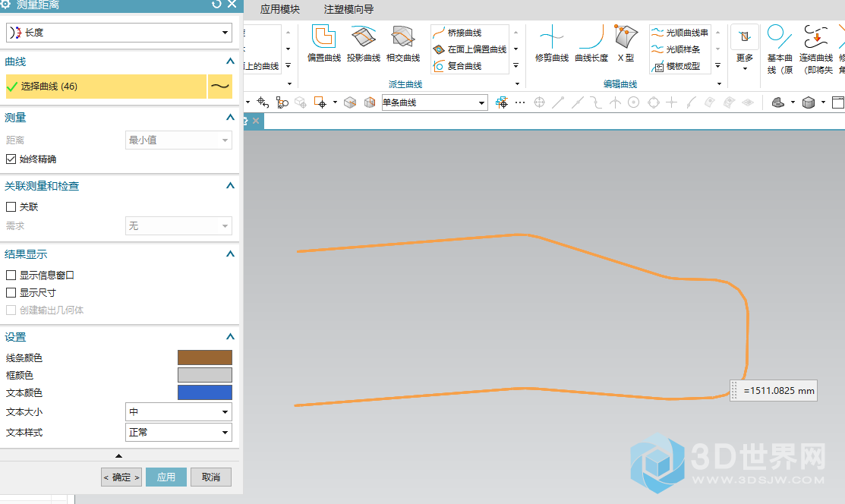Change the 线条颜色 brown swatch
The height and width of the screenshot is (504, 845).
[205, 358]
